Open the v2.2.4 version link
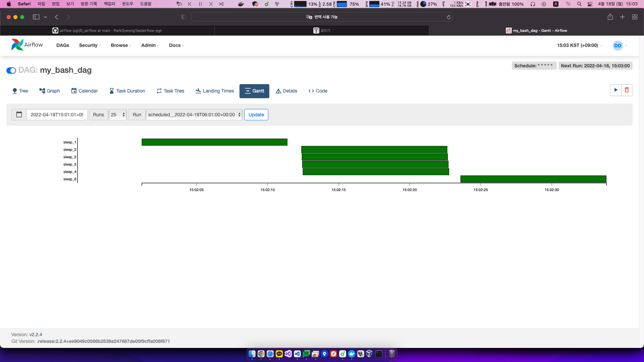 point(36,335)
